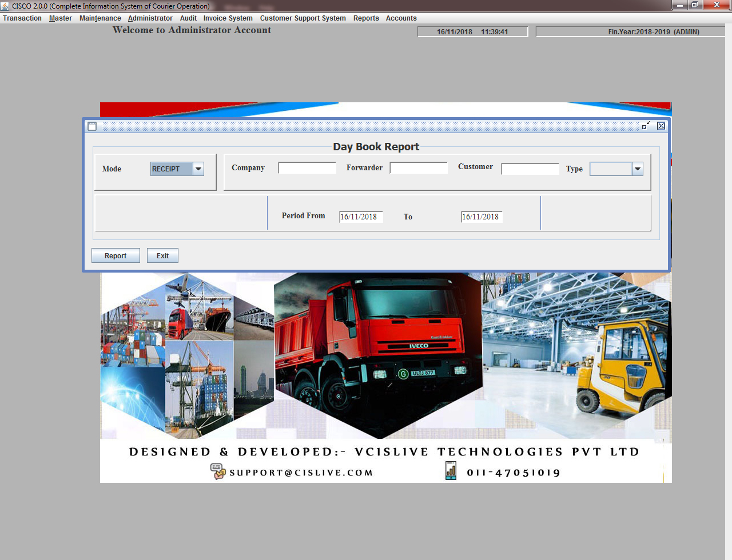Image resolution: width=732 pixels, height=560 pixels.
Task: Open the Mode dropdown arrow
Action: click(x=198, y=169)
